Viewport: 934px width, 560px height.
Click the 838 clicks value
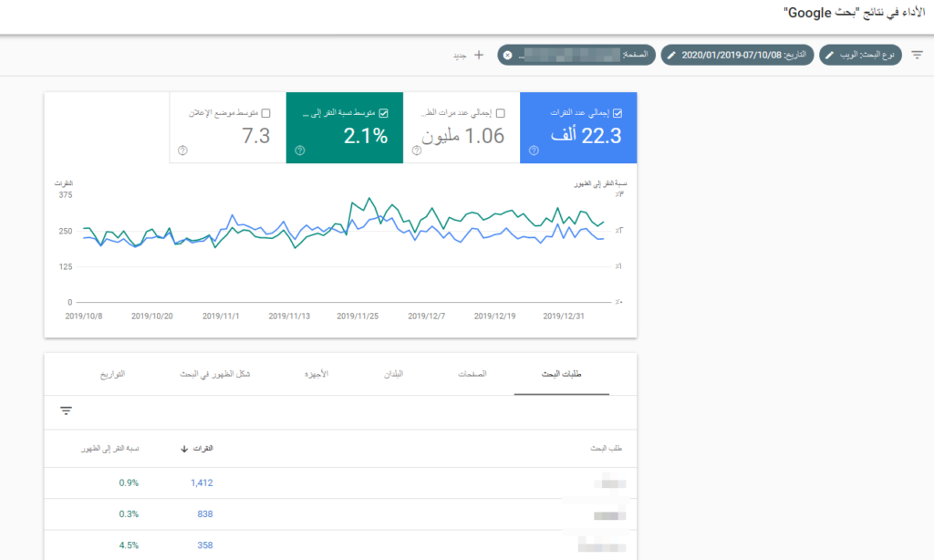205,514
